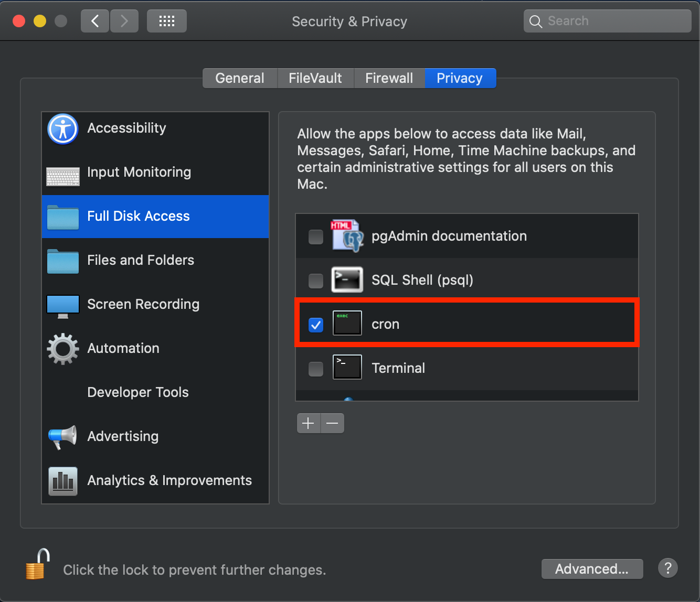Show all preferences grid icon

167,21
